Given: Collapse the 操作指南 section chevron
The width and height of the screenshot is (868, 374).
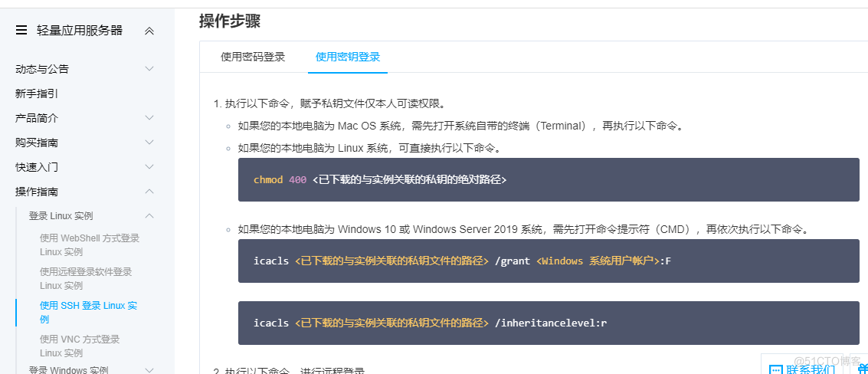Looking at the screenshot, I should (x=149, y=191).
